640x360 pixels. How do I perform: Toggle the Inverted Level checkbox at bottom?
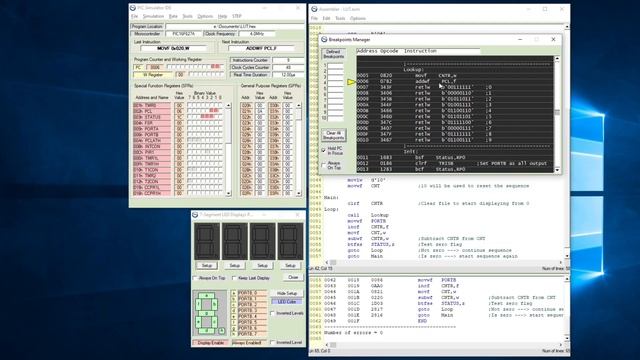point(272,342)
